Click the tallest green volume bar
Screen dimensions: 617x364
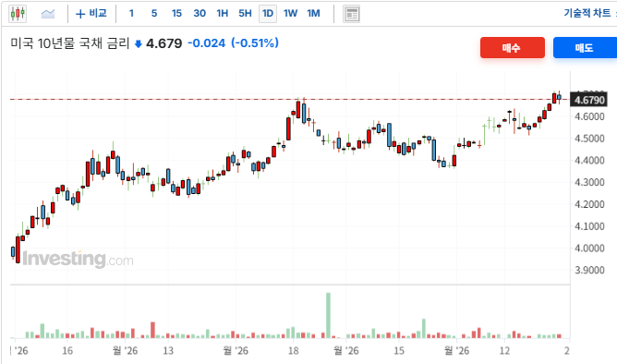tap(328, 315)
